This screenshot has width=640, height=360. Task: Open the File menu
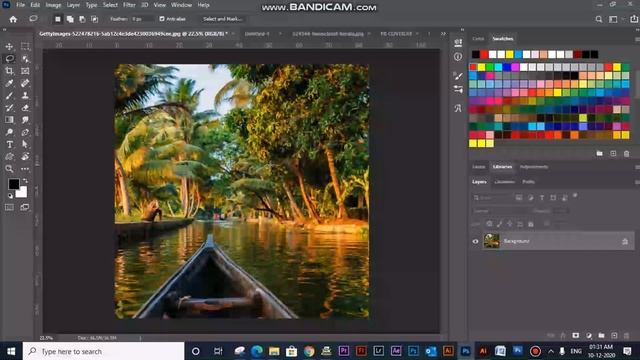(20, 5)
